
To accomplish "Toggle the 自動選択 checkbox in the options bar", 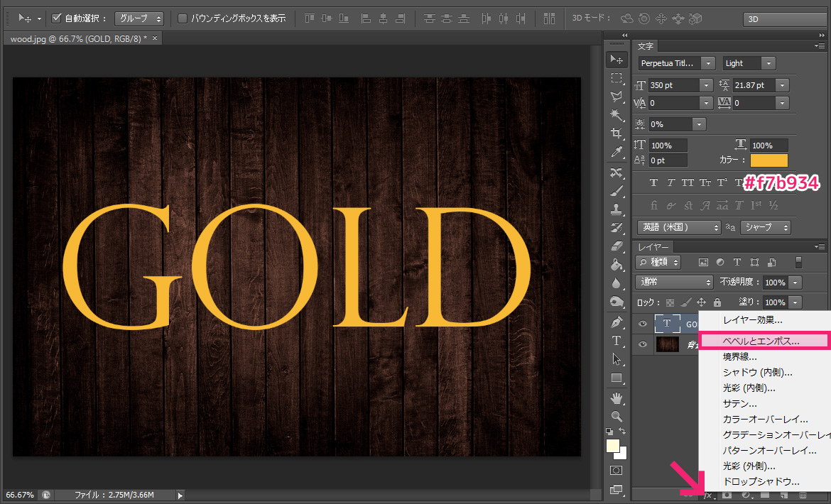I will (58, 18).
